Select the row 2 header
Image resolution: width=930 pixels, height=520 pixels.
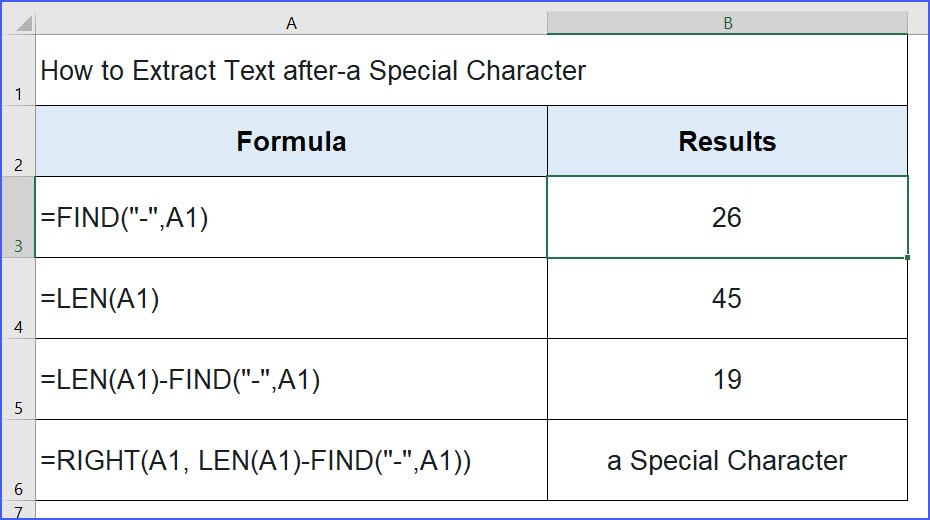pyautogui.click(x=18, y=141)
